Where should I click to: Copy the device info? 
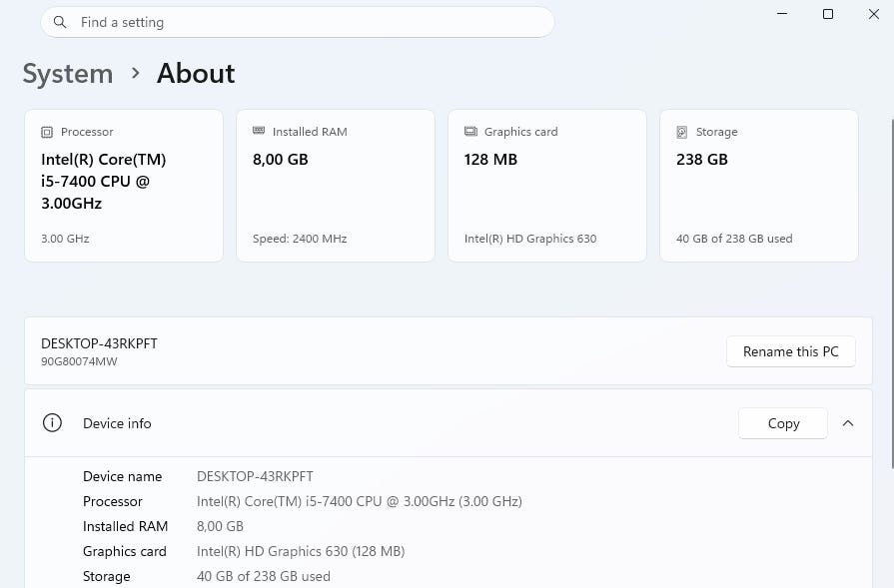783,423
